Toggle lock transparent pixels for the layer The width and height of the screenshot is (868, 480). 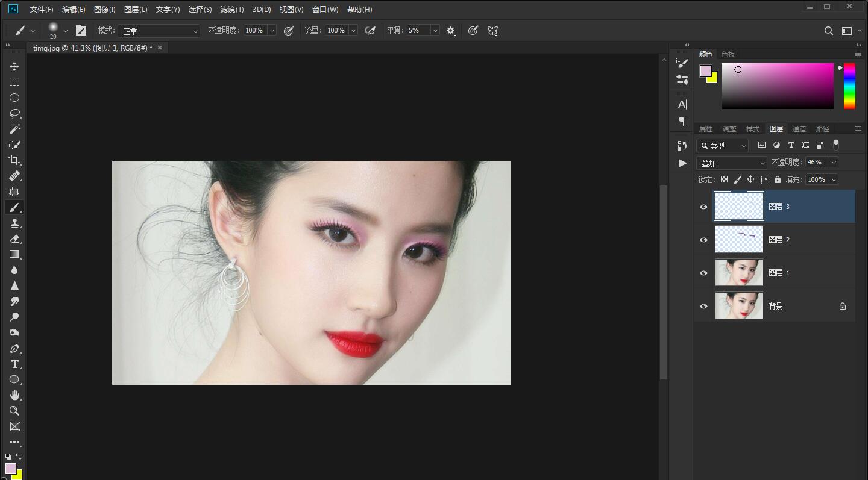click(724, 179)
